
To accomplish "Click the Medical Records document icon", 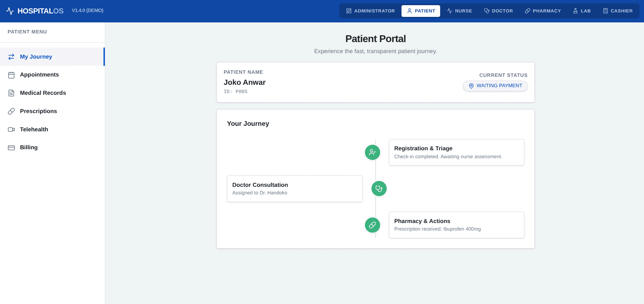I will click(11, 93).
